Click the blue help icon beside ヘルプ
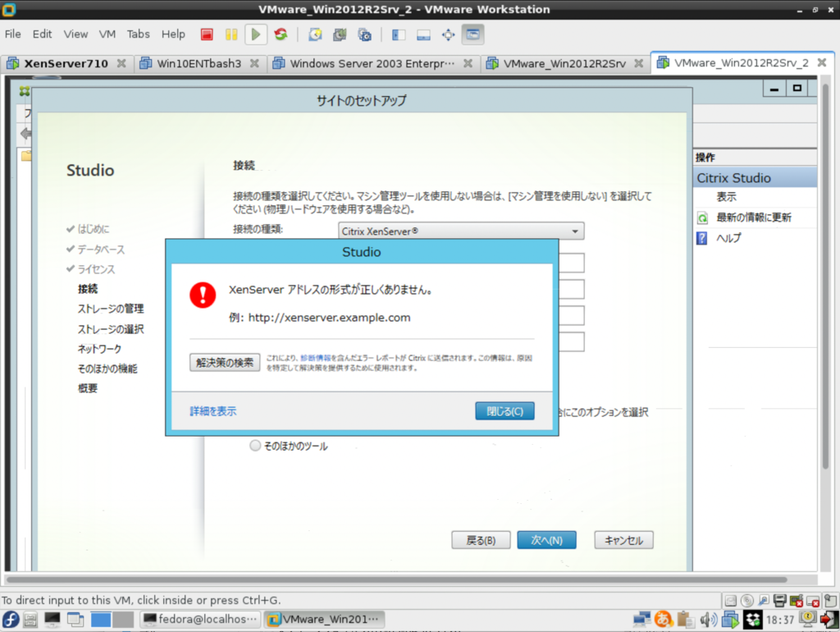The image size is (840, 632). click(x=702, y=238)
